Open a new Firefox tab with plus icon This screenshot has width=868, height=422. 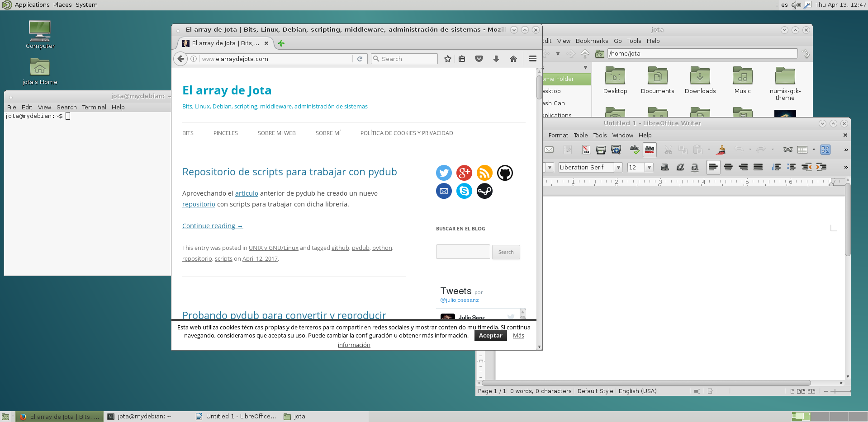(281, 43)
